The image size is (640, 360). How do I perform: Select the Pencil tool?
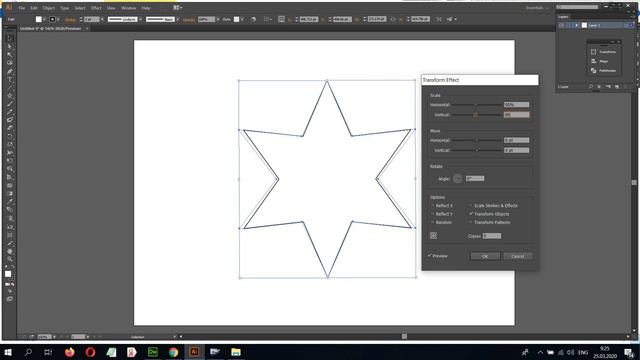click(10, 112)
